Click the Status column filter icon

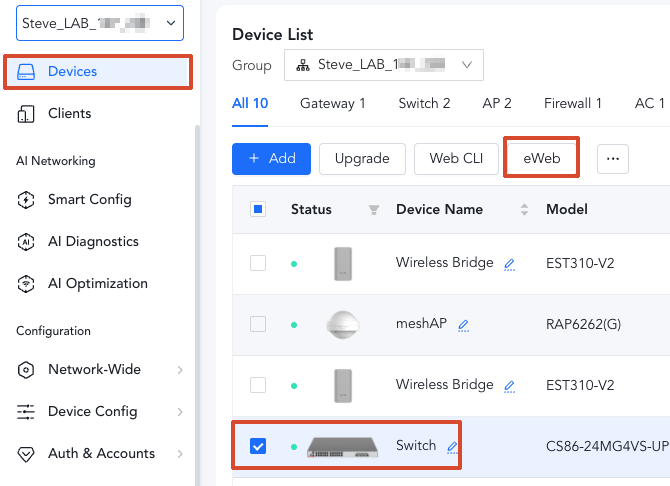374,210
